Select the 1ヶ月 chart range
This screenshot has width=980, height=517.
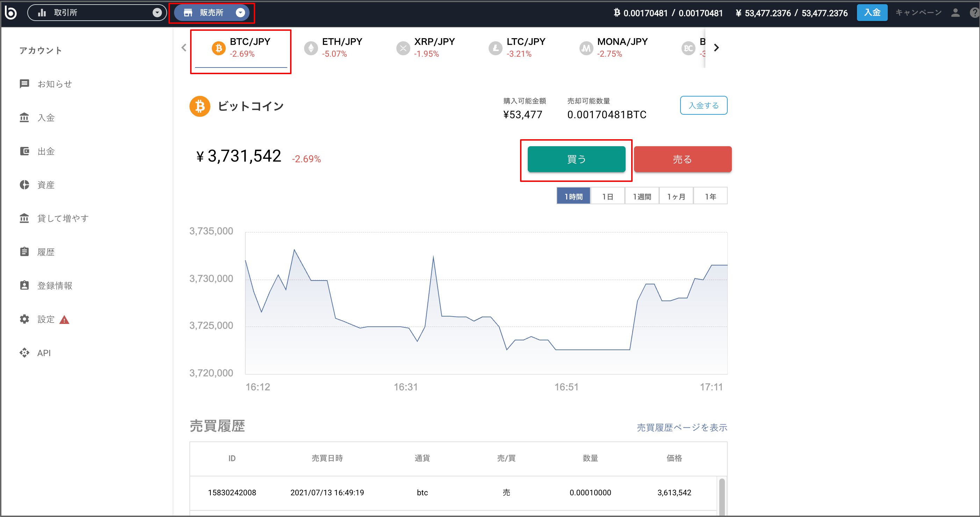coord(676,196)
